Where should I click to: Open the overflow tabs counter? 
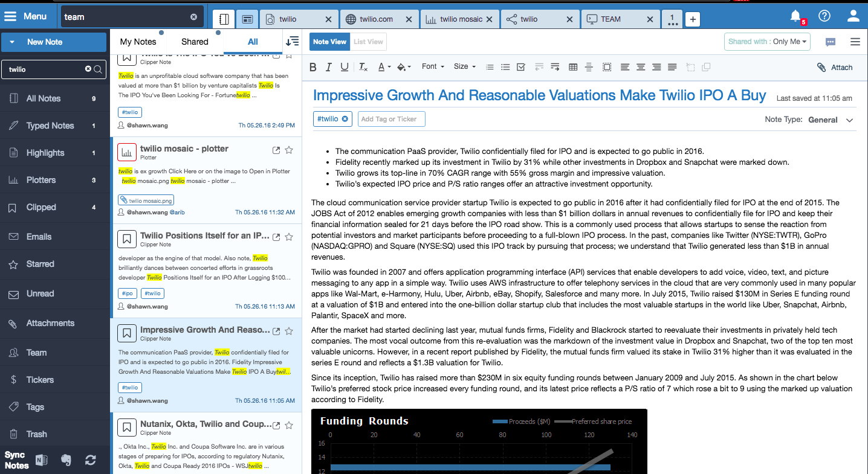(672, 19)
